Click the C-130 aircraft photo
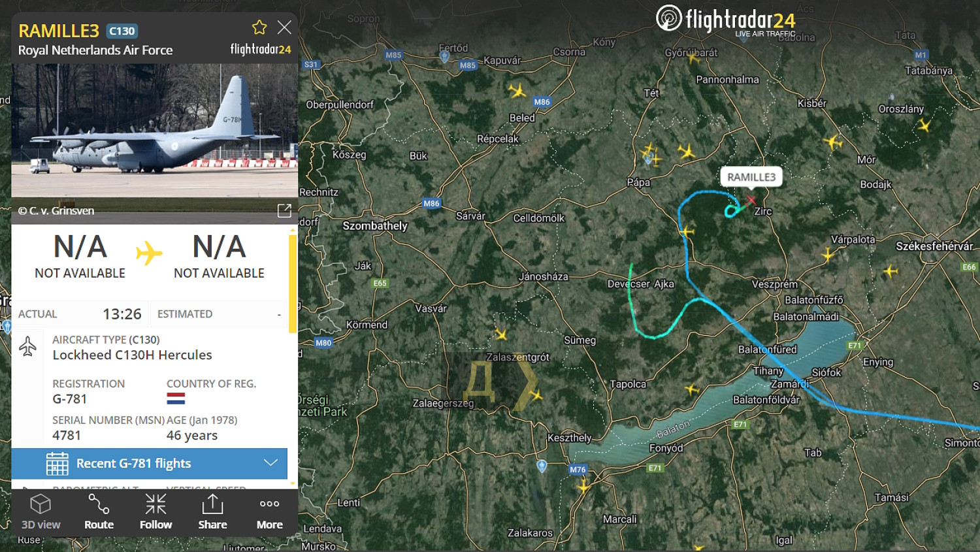This screenshot has height=552, width=980. [155, 130]
